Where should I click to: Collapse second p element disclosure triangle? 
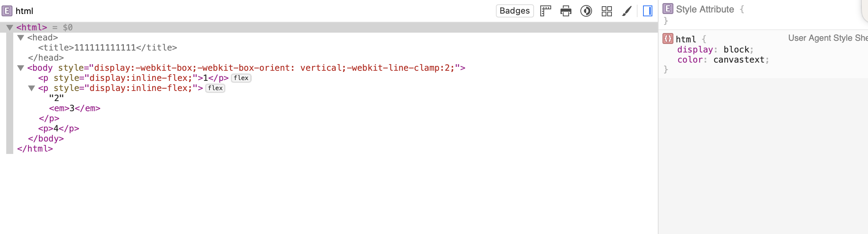[x=32, y=88]
